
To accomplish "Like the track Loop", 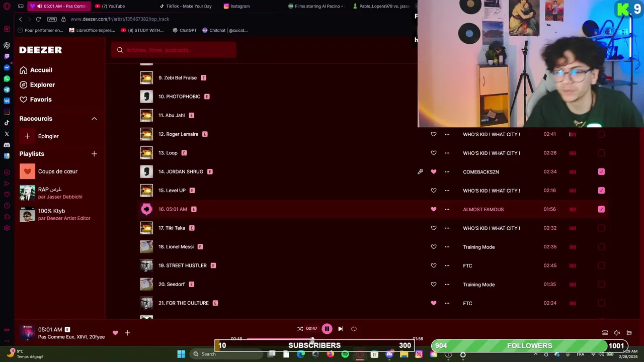I will click(434, 153).
